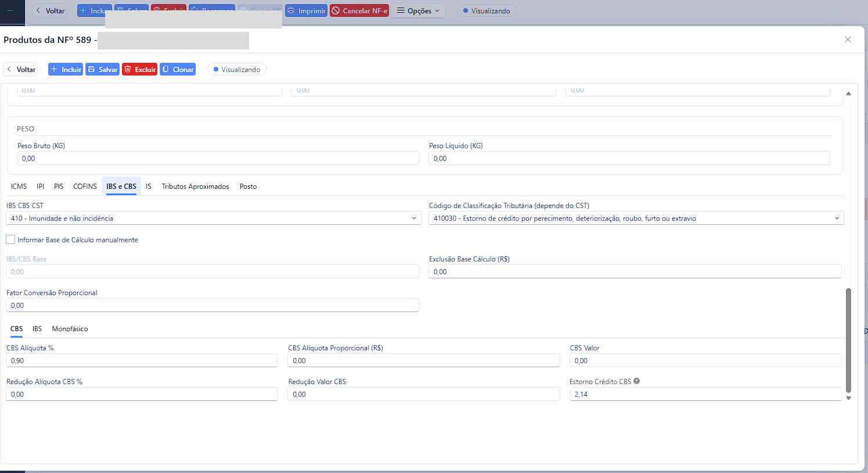This screenshot has height=473, width=868.
Task: Close the Produtos da NFº 589 dialog
Action: (x=848, y=40)
